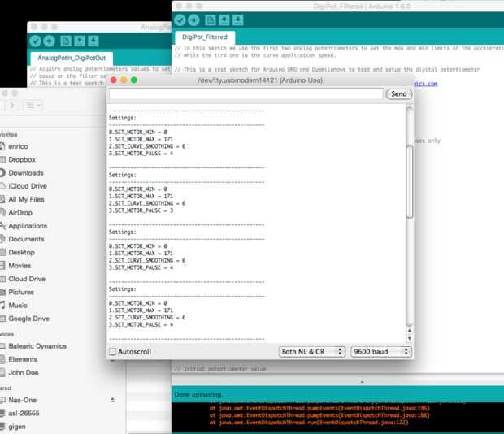Click Verify icon in AnalogPotin_DigiPotOut window

click(35, 41)
